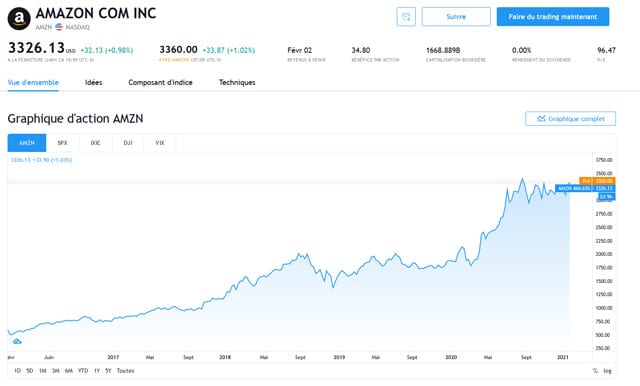Switch chart to IXIC

[96, 143]
